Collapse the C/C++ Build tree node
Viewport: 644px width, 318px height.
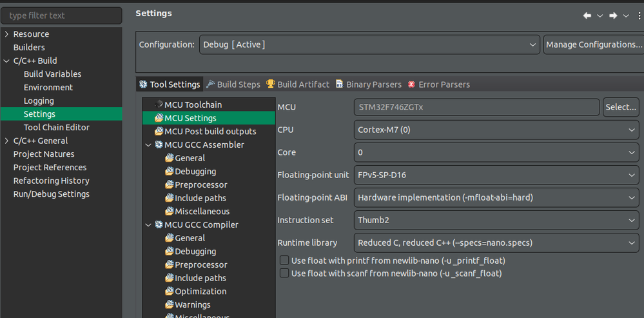[6, 61]
